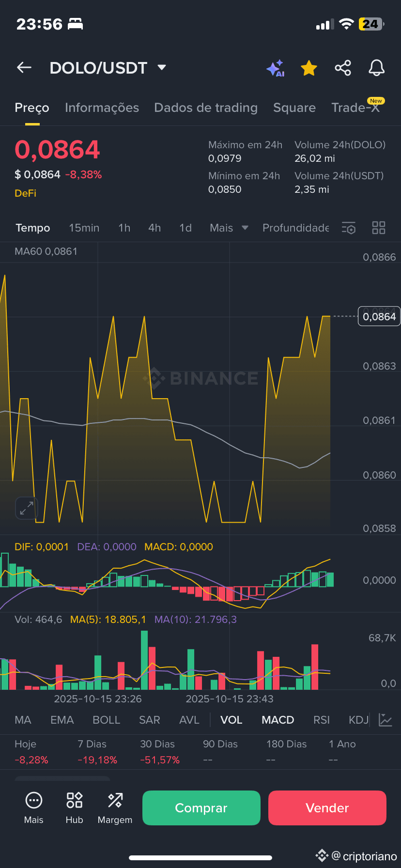Open the chart layout grid icon
Image resolution: width=401 pixels, height=868 pixels.
379,228
